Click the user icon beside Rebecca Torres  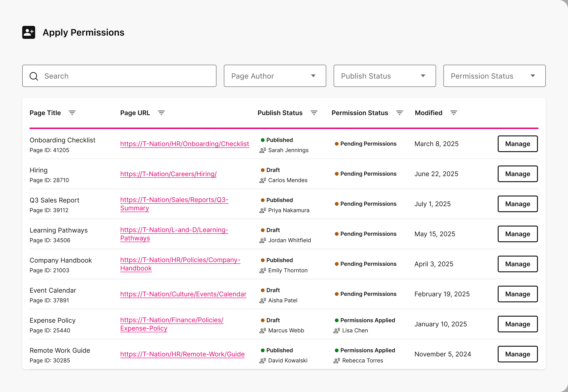click(x=336, y=361)
